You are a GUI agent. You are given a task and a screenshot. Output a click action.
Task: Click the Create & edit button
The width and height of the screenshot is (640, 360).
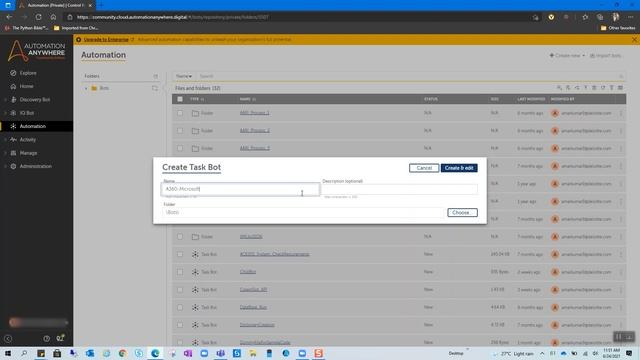click(x=459, y=168)
